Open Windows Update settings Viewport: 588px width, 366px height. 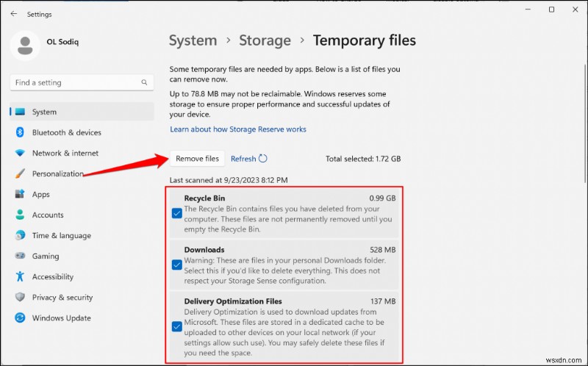click(x=82, y=318)
